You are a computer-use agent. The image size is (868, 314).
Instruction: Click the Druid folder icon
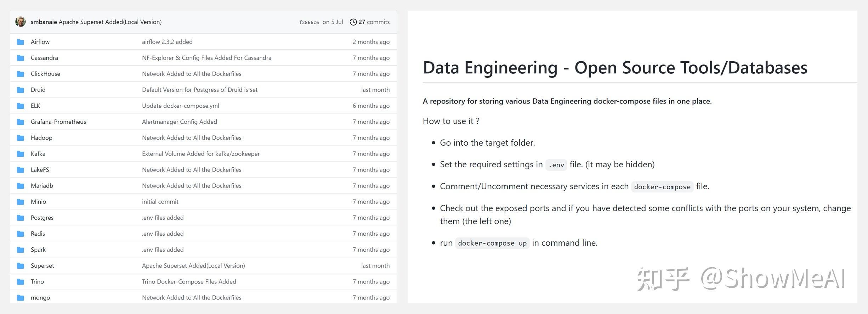click(x=21, y=90)
